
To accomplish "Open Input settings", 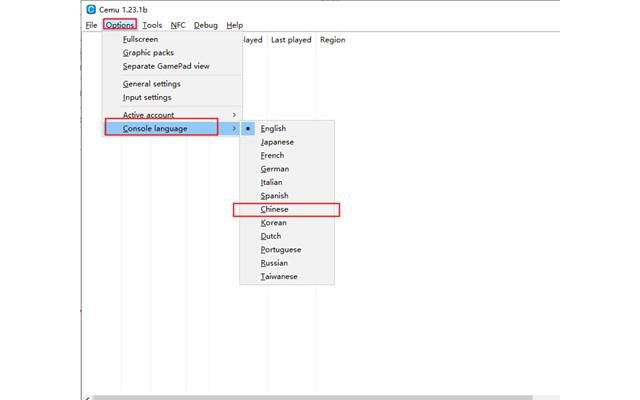I will [172, 98].
